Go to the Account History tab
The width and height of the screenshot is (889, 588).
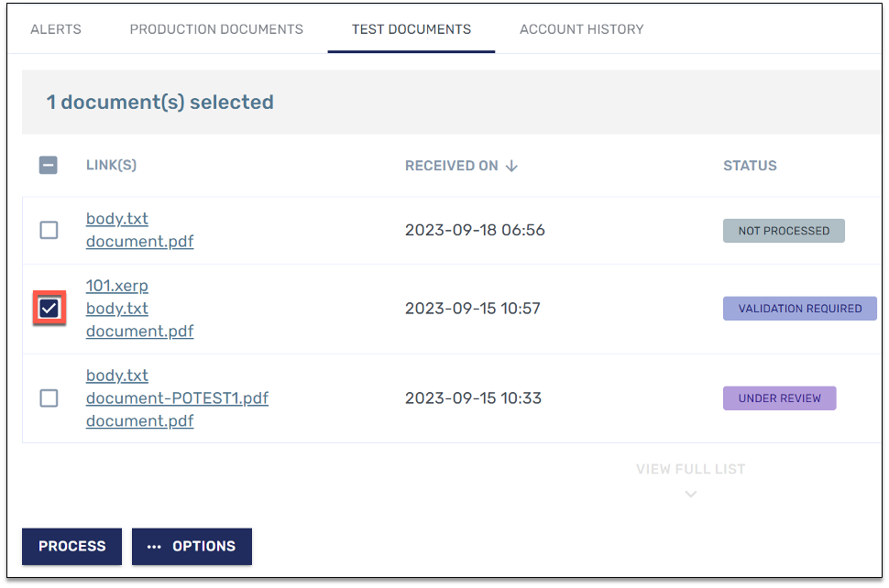point(581,29)
